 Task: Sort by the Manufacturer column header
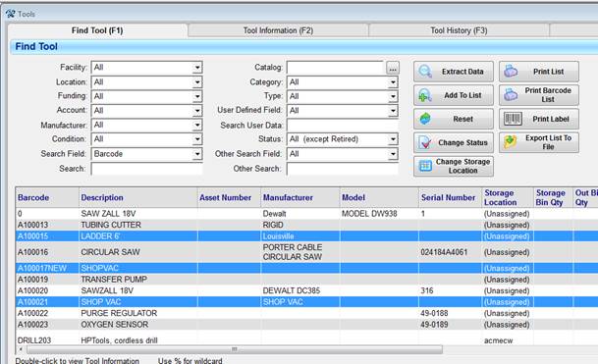click(x=300, y=197)
